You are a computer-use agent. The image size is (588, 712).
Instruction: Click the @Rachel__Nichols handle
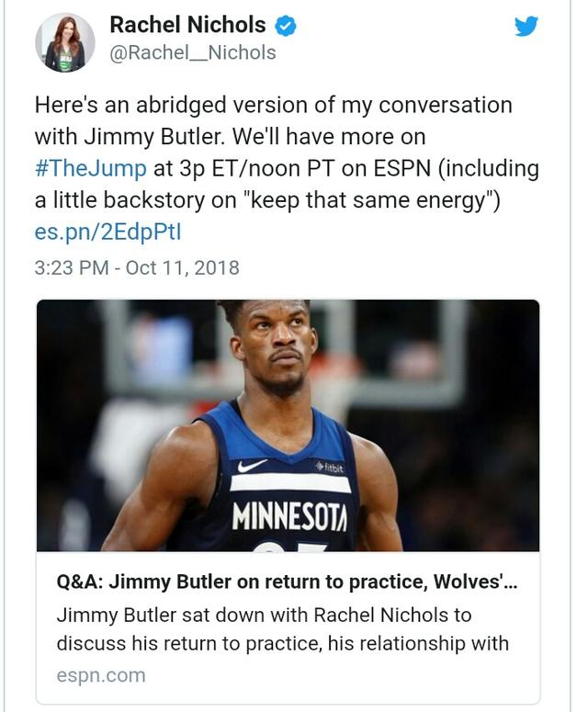point(193,53)
